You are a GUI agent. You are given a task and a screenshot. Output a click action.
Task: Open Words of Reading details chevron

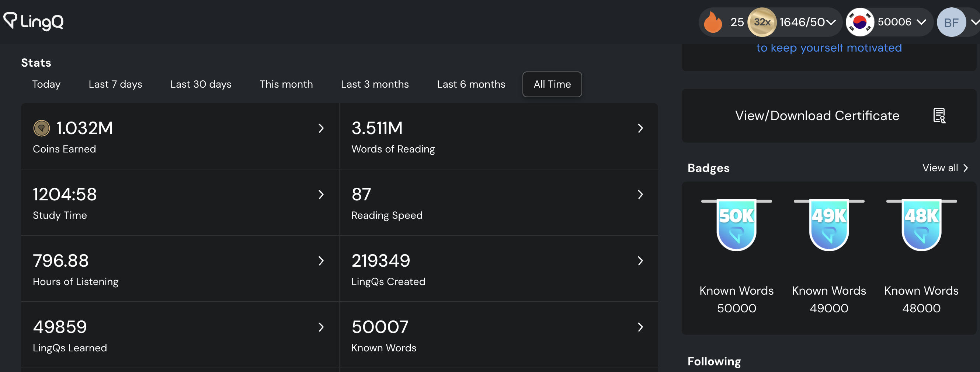640,129
